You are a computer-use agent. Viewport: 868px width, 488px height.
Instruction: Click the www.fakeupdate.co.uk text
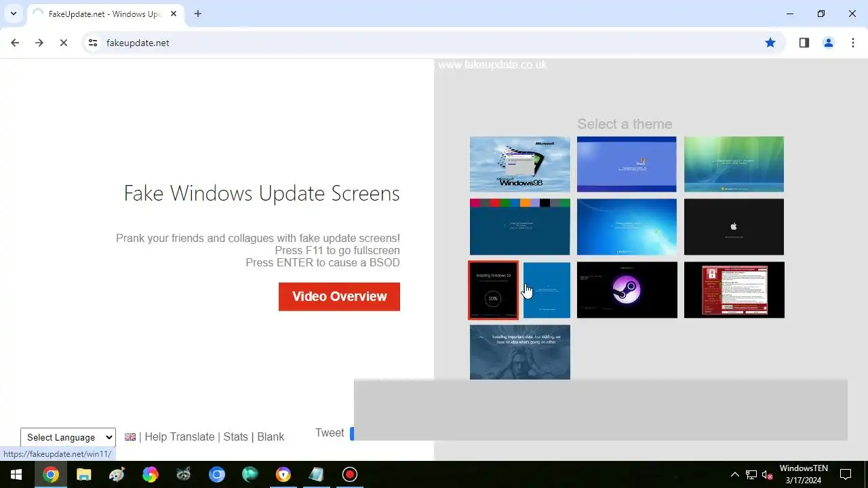492,65
